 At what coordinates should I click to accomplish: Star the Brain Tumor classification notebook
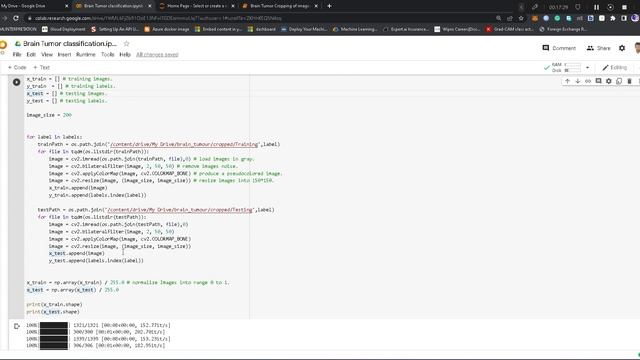tap(127, 44)
